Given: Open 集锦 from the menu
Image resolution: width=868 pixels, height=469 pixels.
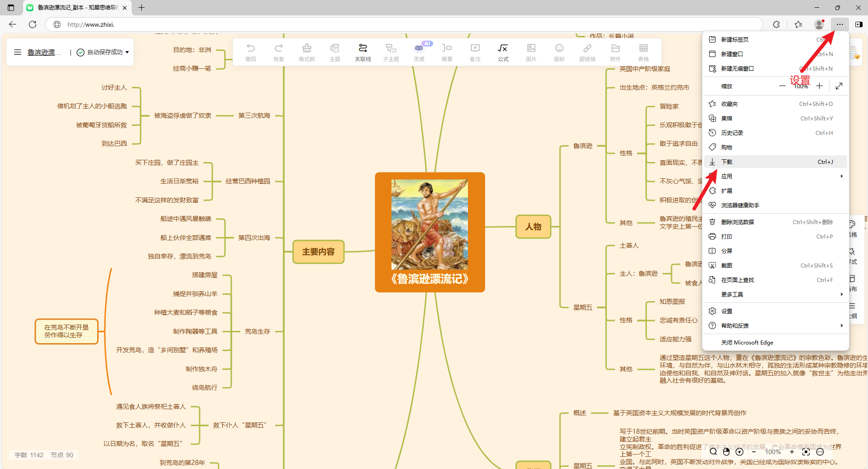Looking at the screenshot, I should click(776, 118).
